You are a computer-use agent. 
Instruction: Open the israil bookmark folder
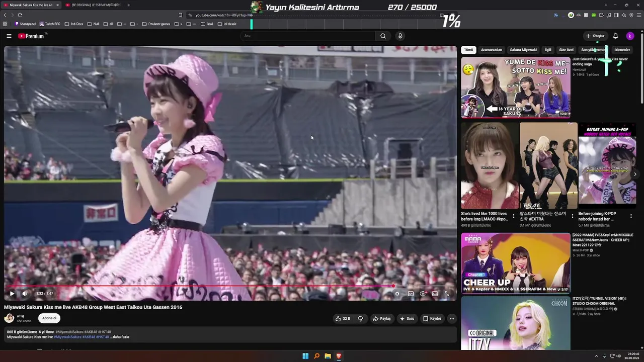click(207, 24)
